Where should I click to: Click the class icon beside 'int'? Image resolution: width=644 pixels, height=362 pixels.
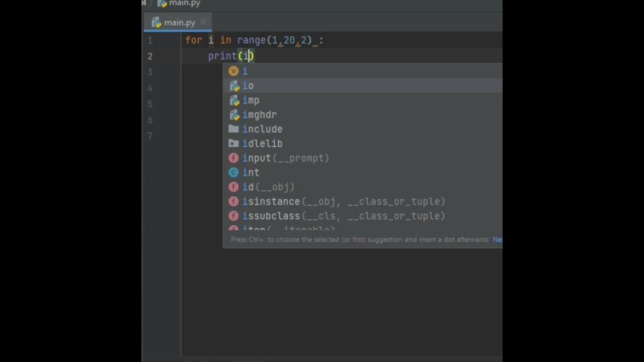pos(233,172)
